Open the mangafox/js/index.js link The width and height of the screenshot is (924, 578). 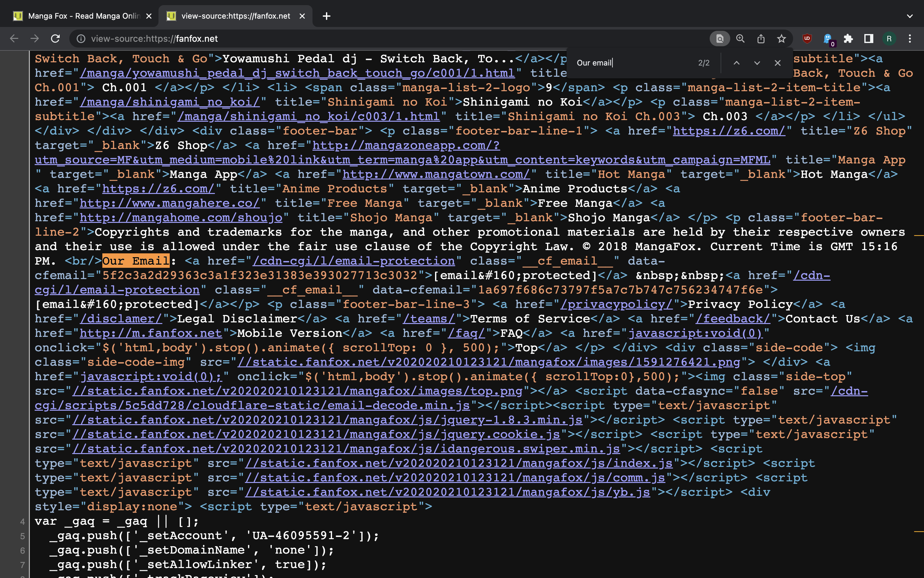(458, 464)
